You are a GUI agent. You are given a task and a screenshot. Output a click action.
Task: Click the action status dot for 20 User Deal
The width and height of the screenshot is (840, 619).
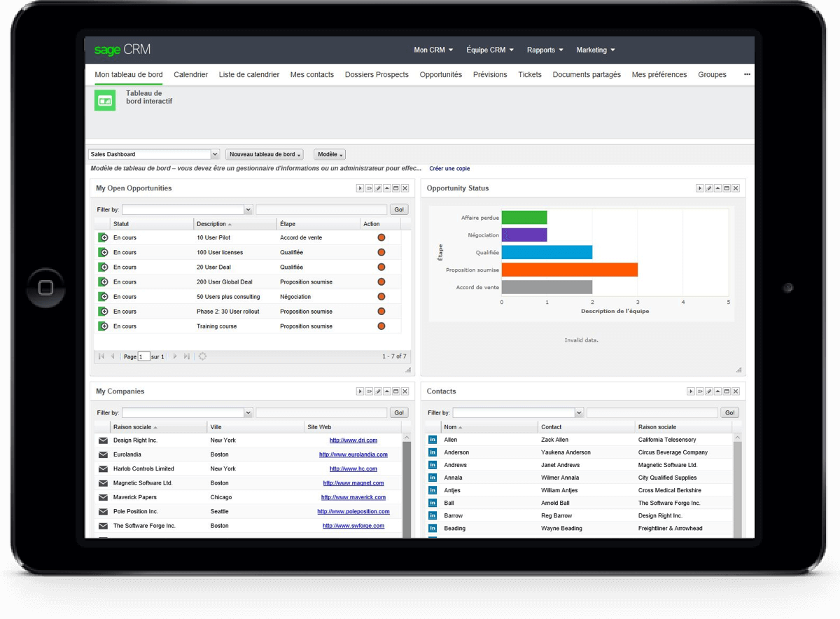[x=381, y=267]
